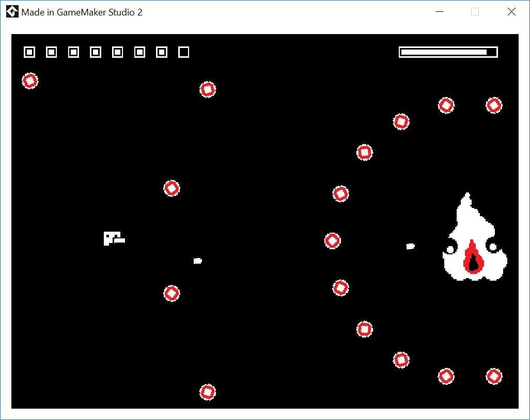
Task: Click the empty last life square
Action: click(183, 52)
